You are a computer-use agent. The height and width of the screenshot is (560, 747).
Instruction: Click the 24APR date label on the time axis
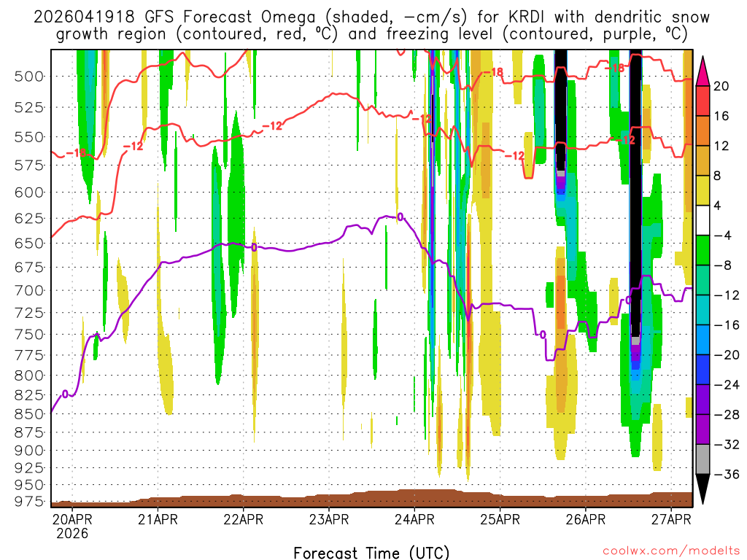click(x=414, y=519)
